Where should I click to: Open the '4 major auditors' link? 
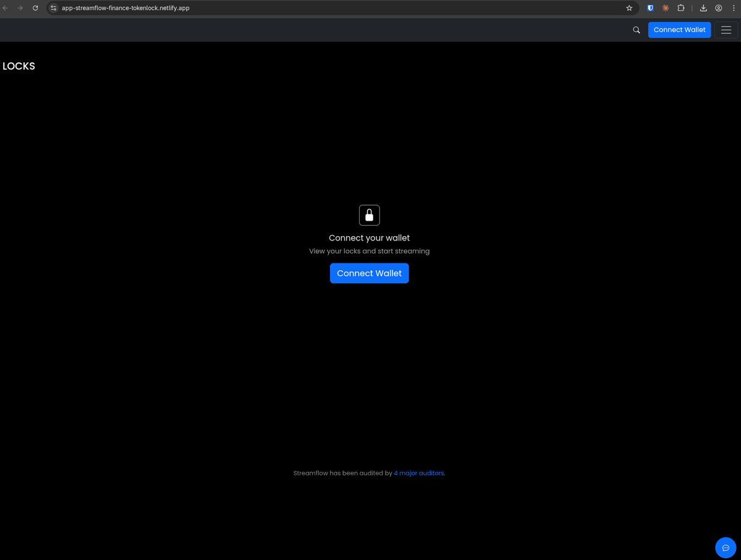click(x=418, y=473)
